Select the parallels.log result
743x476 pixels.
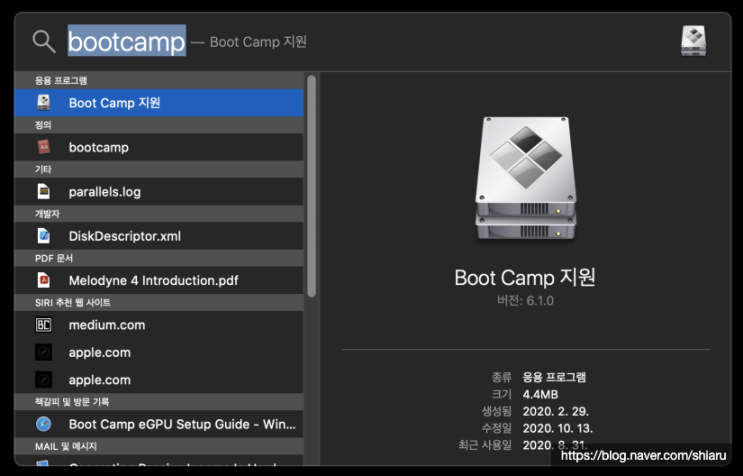coord(159,192)
